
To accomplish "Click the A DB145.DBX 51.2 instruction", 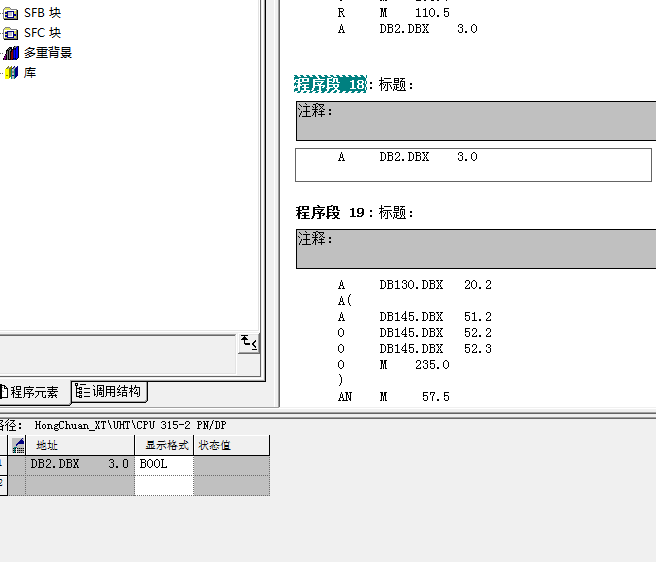I will (x=415, y=317).
